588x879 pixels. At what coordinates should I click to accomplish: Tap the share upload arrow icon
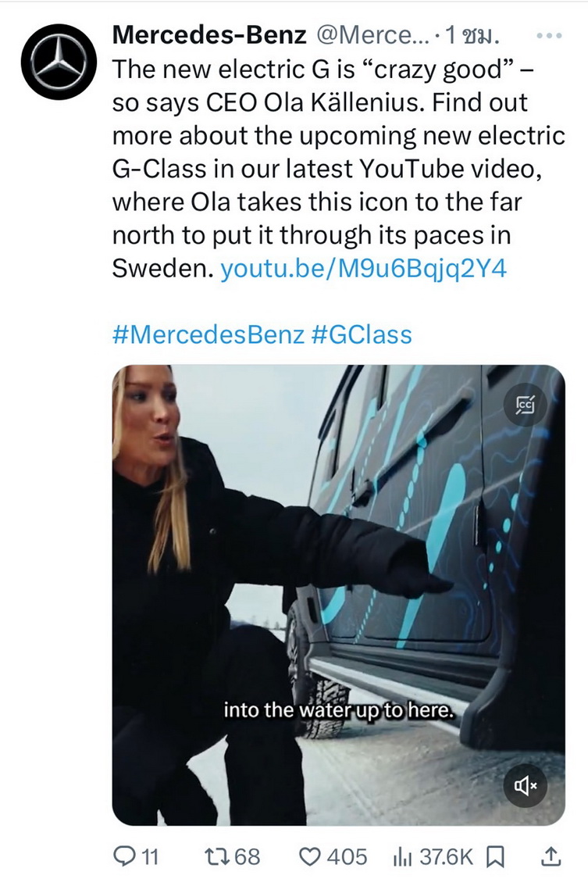[551, 856]
